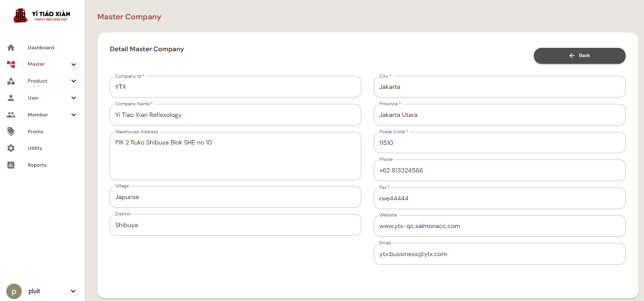Expand the Member menu chevron

tap(73, 115)
